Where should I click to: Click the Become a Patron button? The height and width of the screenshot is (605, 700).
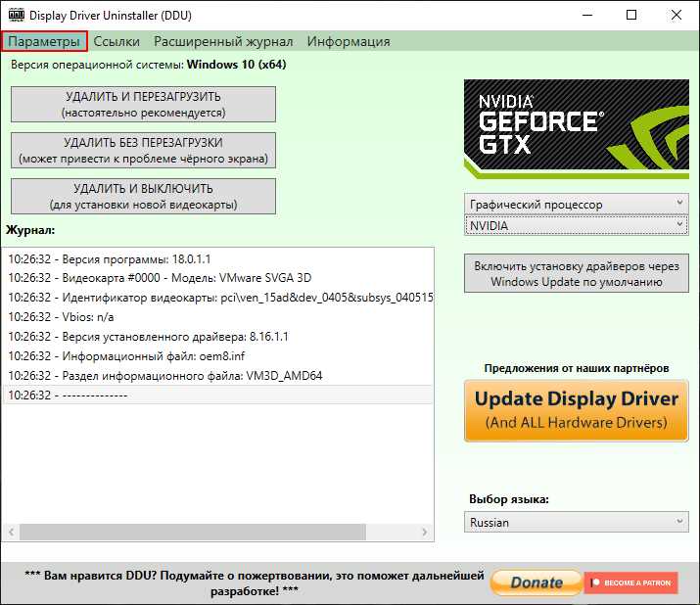(x=631, y=582)
